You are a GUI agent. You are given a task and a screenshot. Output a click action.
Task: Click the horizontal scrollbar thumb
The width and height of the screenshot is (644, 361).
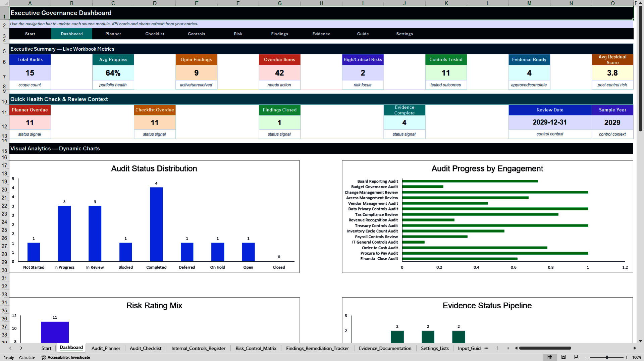(x=545, y=348)
